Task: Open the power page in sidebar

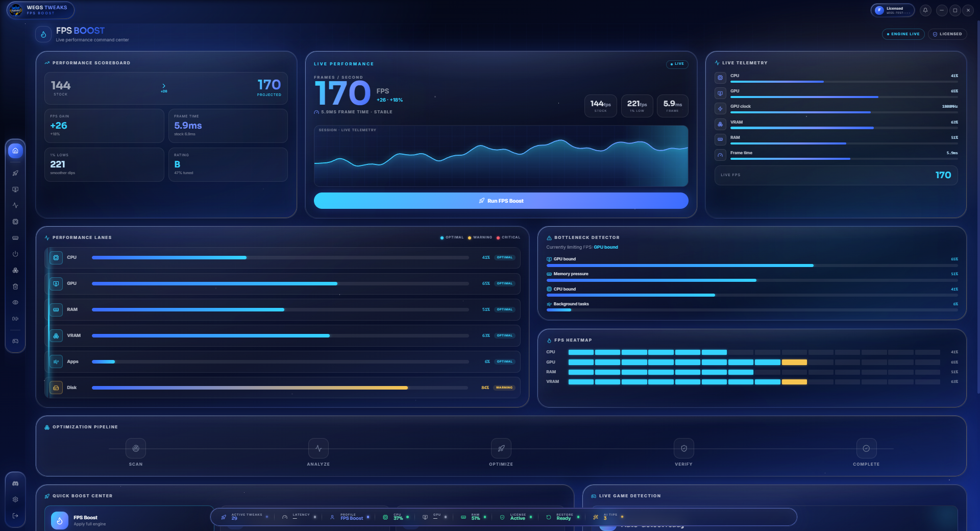Action: tap(15, 254)
